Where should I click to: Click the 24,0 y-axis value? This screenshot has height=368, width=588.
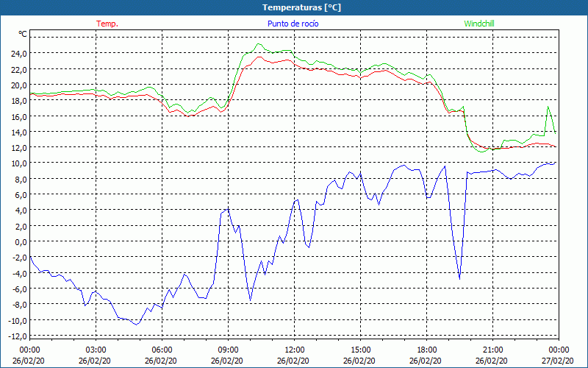coord(19,53)
